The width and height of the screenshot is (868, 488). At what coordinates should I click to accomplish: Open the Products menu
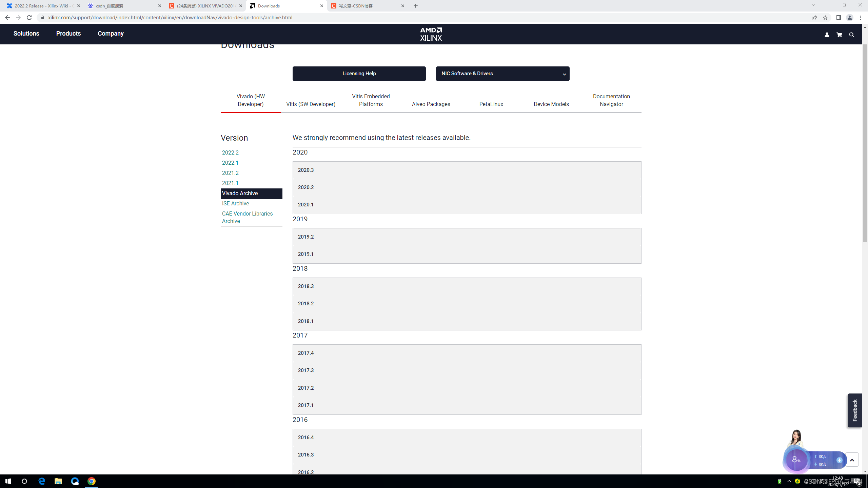(68, 34)
